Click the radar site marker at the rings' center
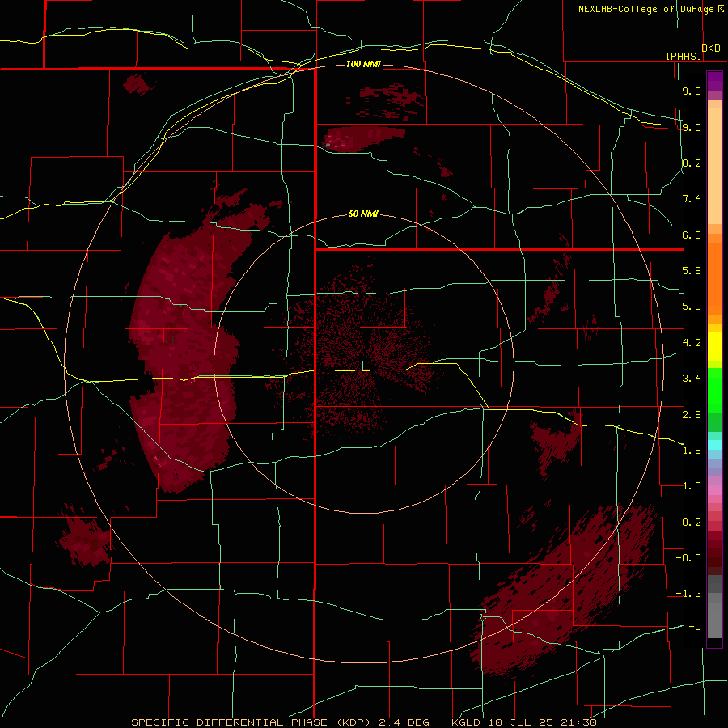Viewport: 728px width, 728px height. [x=363, y=366]
